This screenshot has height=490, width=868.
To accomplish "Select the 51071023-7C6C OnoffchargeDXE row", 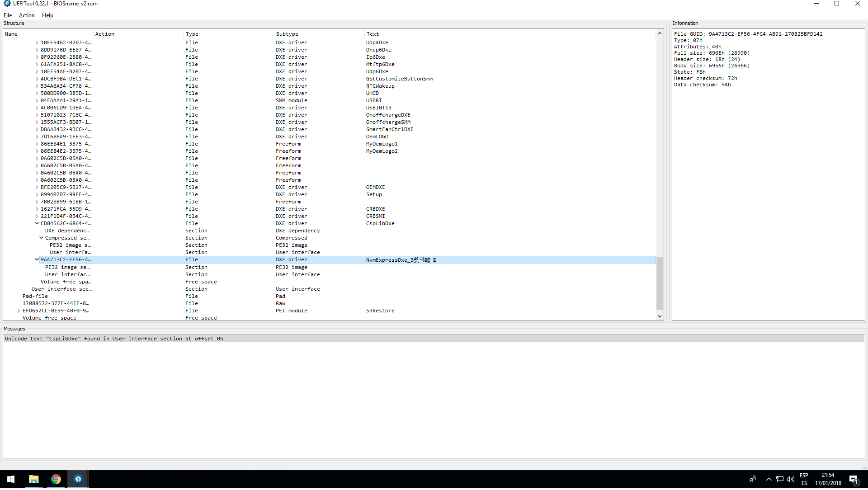I will pos(330,115).
